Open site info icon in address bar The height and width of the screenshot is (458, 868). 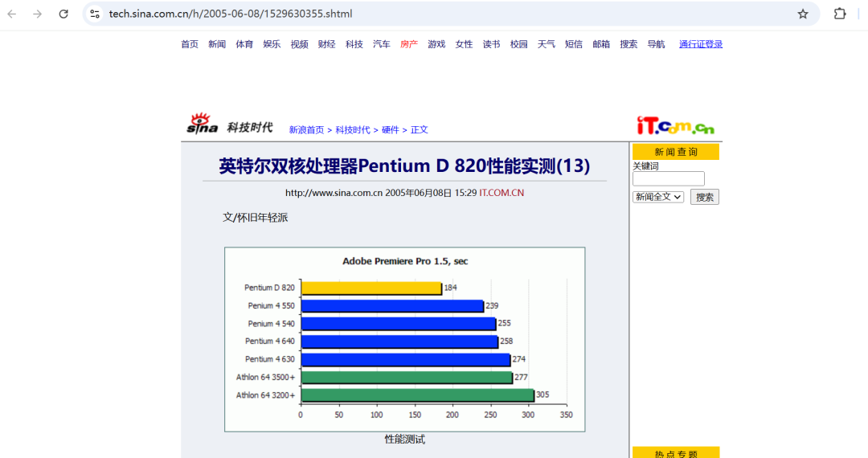pos(95,14)
